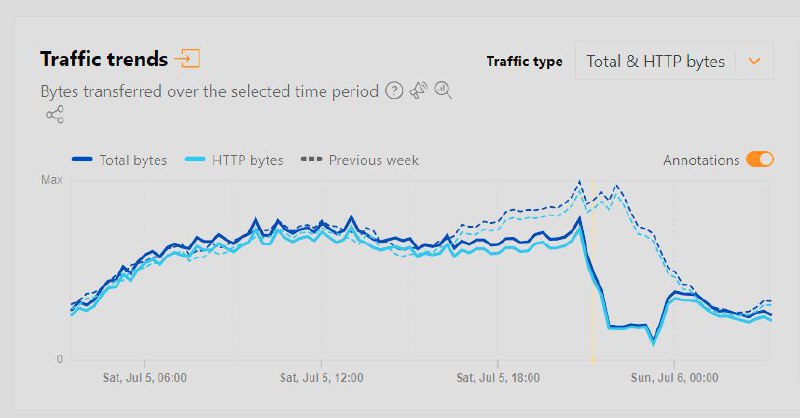Click the yellow annotation marker line
Viewport: 800px width, 418px height.
[x=592, y=271]
